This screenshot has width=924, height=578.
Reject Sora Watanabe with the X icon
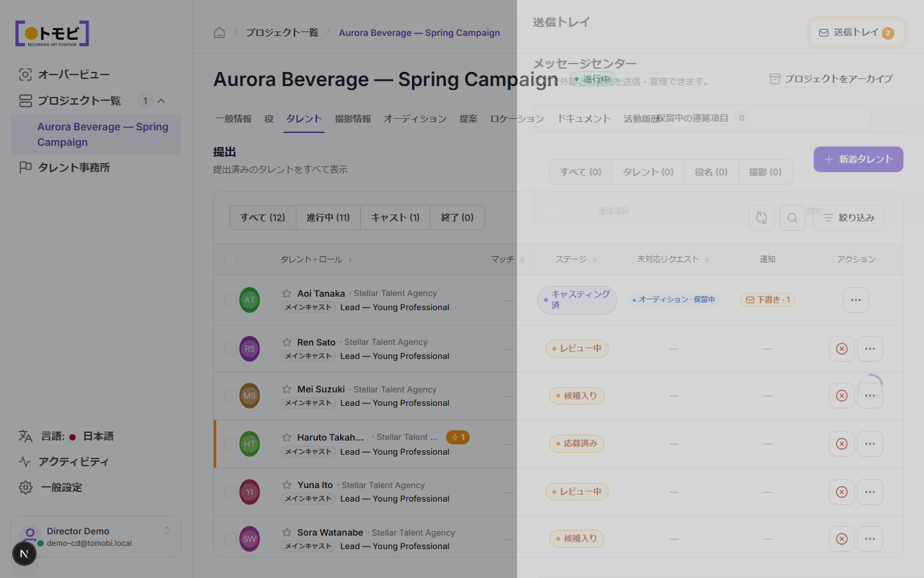click(x=842, y=539)
